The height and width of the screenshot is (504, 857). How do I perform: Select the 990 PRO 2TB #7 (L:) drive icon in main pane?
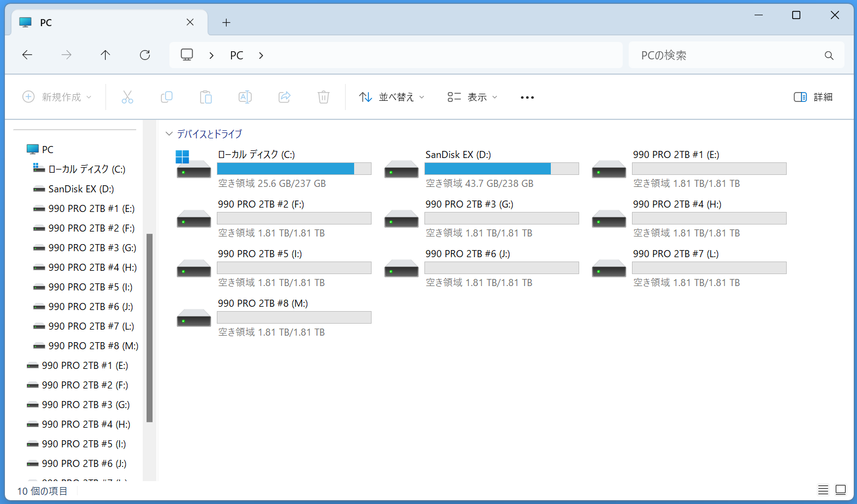(x=609, y=268)
